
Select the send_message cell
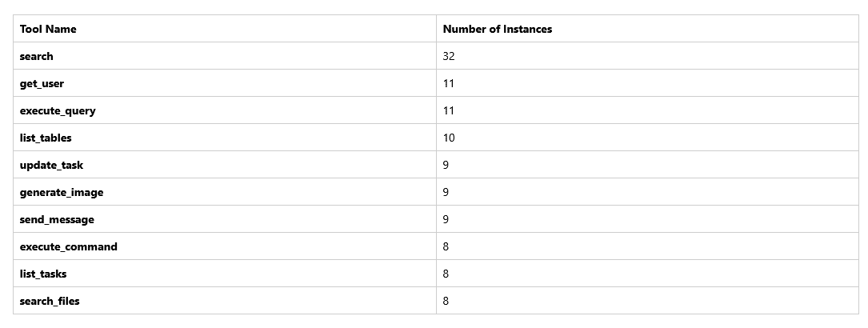[57, 219]
